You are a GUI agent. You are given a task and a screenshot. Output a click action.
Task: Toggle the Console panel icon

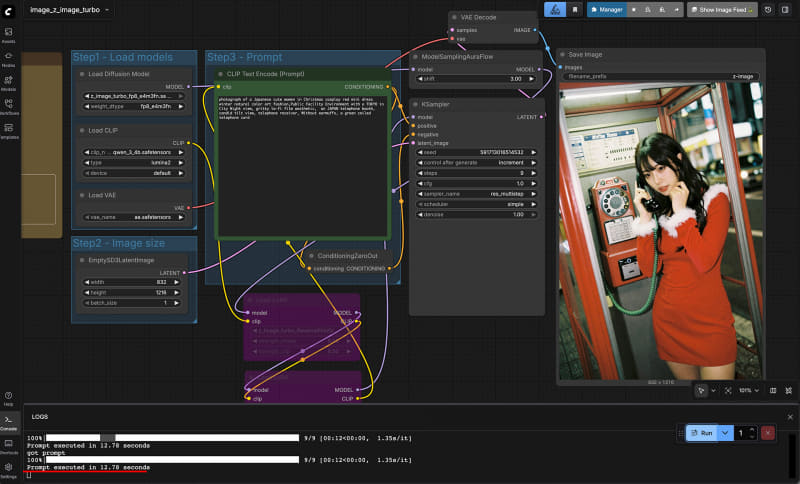click(9, 422)
